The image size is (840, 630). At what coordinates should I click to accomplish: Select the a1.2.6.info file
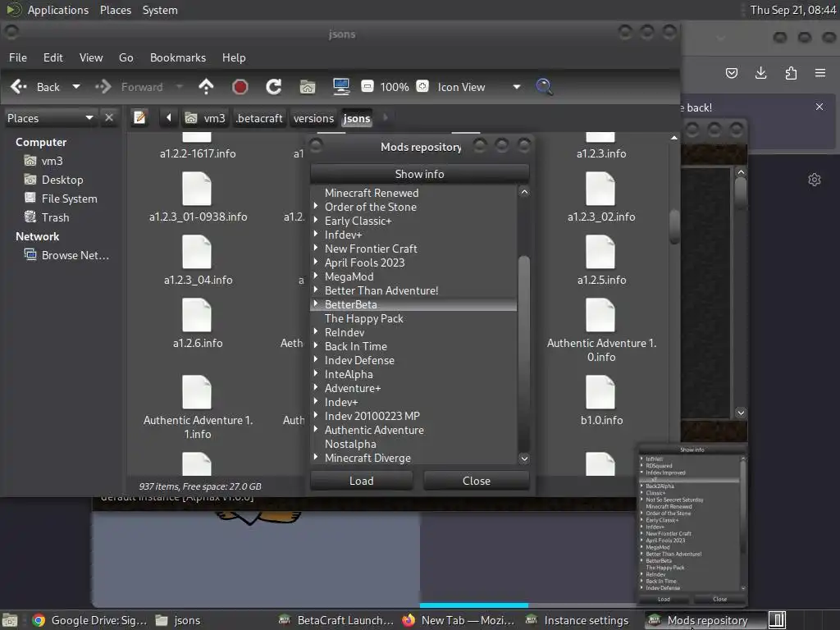click(x=198, y=323)
